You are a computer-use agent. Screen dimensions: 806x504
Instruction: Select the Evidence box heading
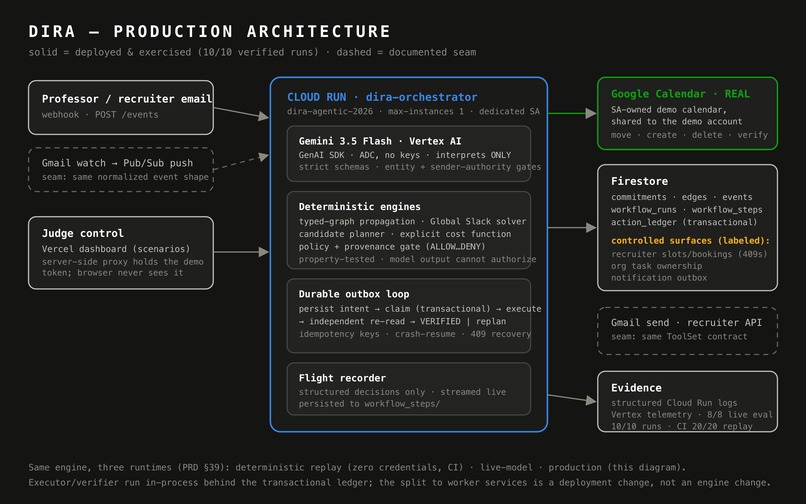[x=636, y=388]
